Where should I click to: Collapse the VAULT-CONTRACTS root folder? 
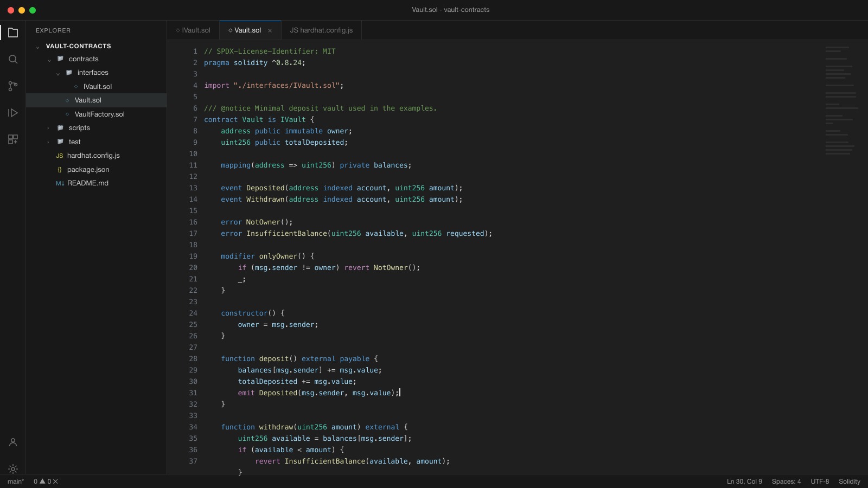(x=37, y=47)
